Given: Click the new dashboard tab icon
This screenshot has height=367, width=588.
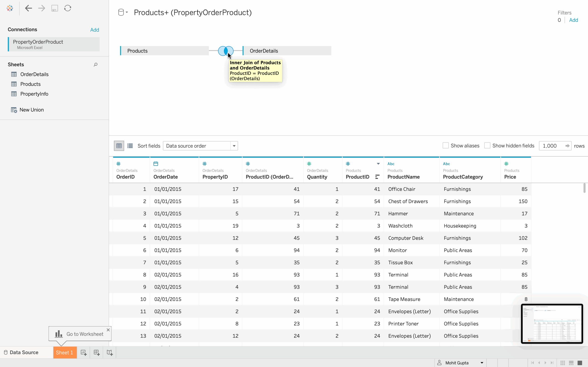Looking at the screenshot, I should click(x=97, y=353).
